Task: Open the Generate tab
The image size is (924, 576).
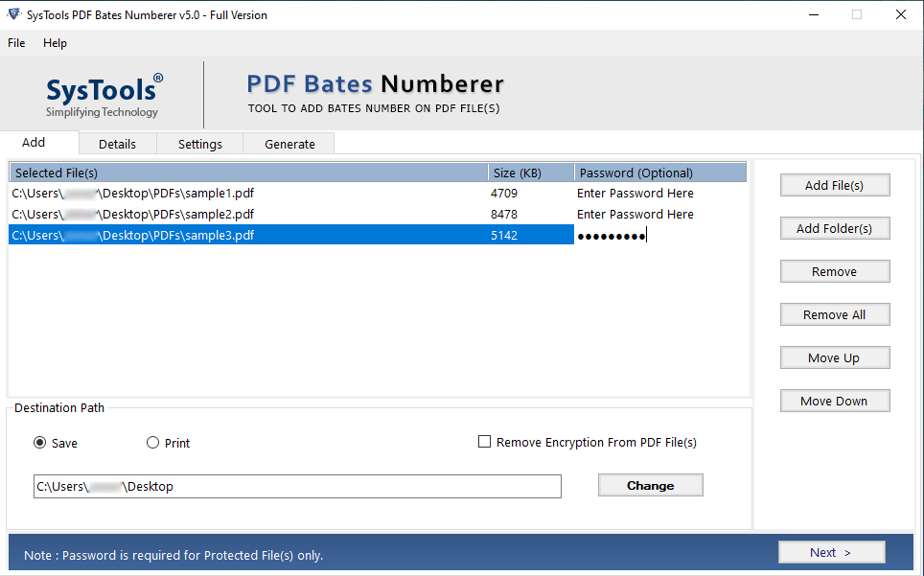Action: 289,143
